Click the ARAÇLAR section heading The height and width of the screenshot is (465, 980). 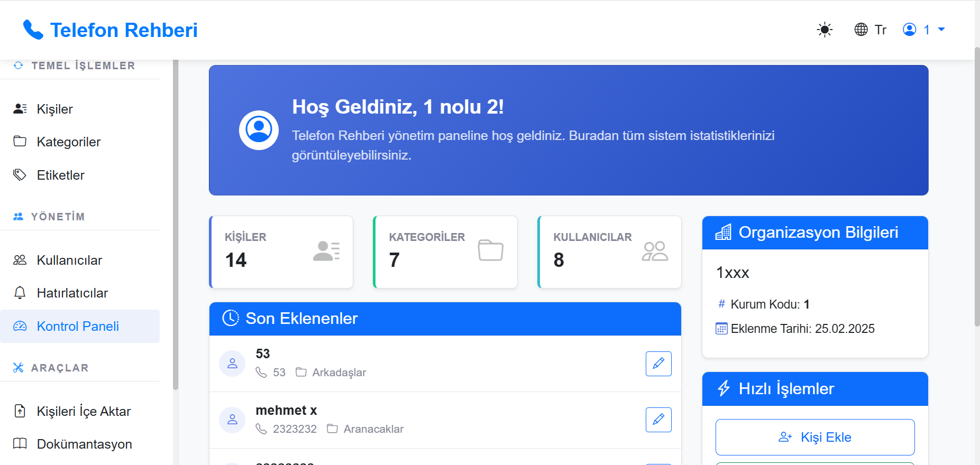click(x=60, y=368)
